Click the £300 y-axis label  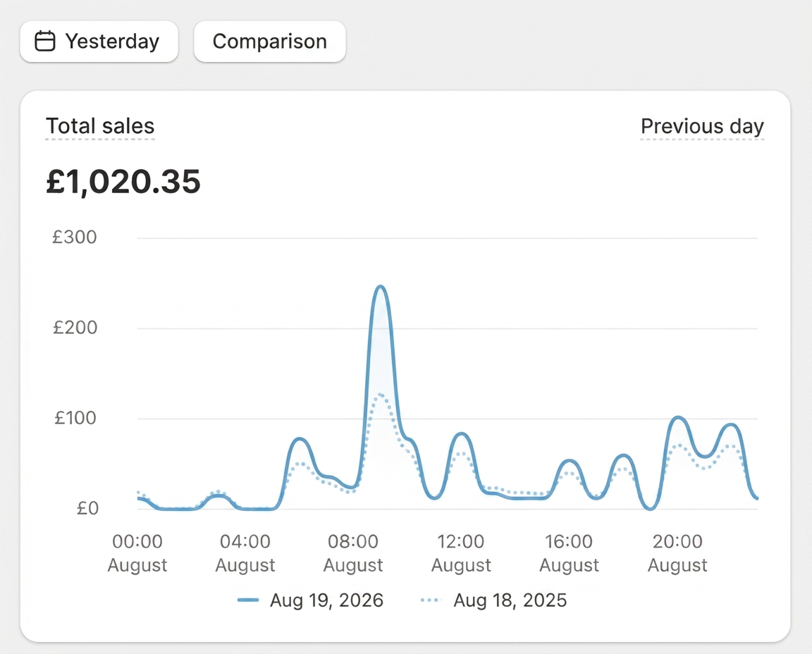click(75, 237)
